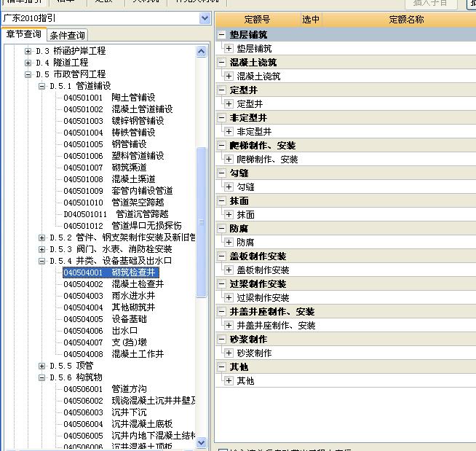Select D040501011 管道沉管跨越
476x451 pixels.
[116, 214]
